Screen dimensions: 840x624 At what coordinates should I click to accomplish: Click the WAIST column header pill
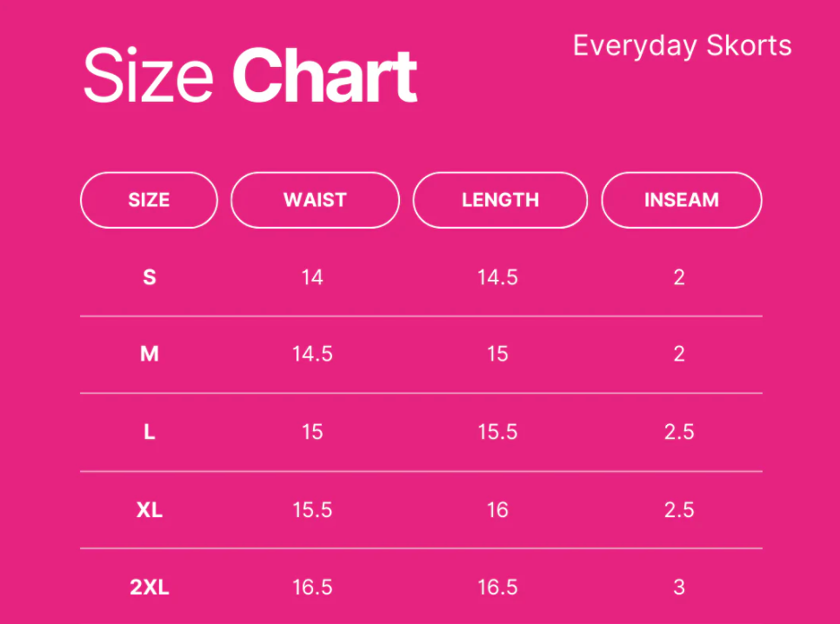pyautogui.click(x=315, y=200)
